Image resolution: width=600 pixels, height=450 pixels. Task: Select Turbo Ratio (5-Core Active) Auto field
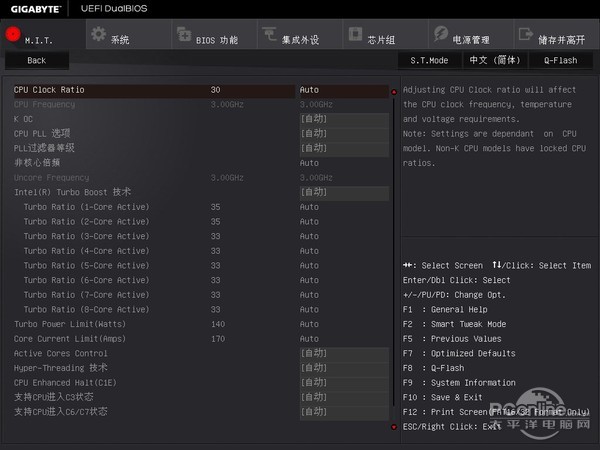[309, 266]
